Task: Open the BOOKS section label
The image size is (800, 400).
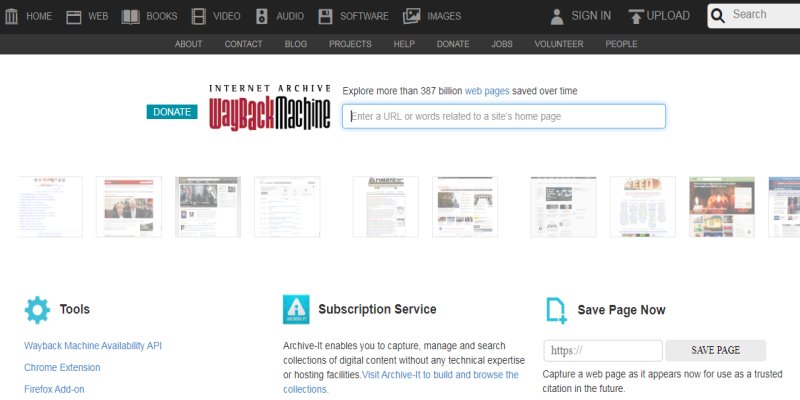Action: click(x=162, y=16)
